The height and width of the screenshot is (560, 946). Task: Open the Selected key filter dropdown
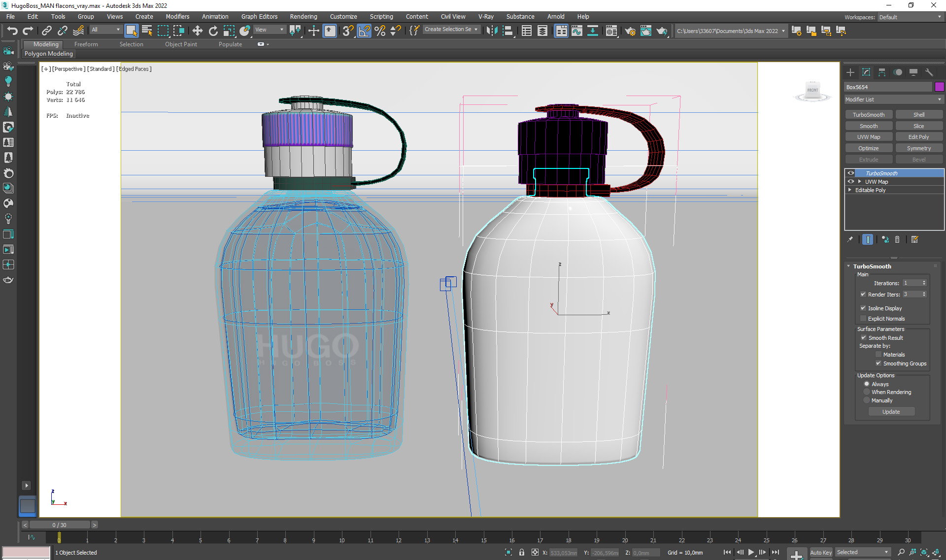pyautogui.click(x=862, y=552)
